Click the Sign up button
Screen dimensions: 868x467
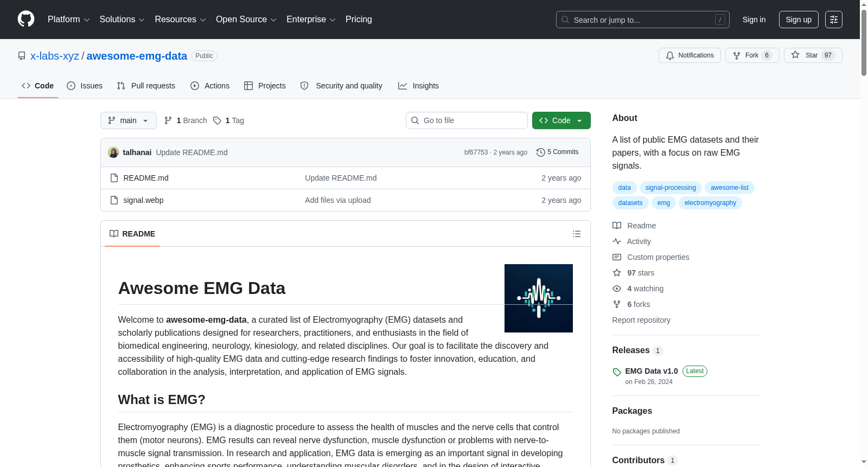799,20
